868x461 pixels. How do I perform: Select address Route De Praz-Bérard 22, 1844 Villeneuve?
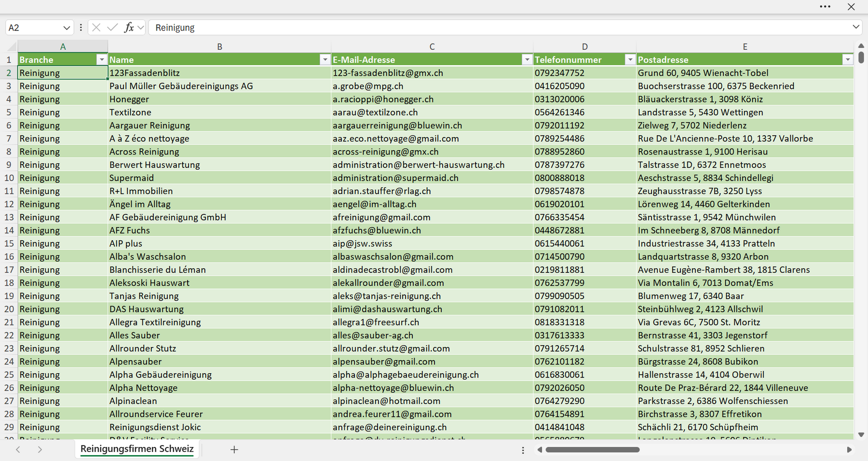tap(745, 388)
